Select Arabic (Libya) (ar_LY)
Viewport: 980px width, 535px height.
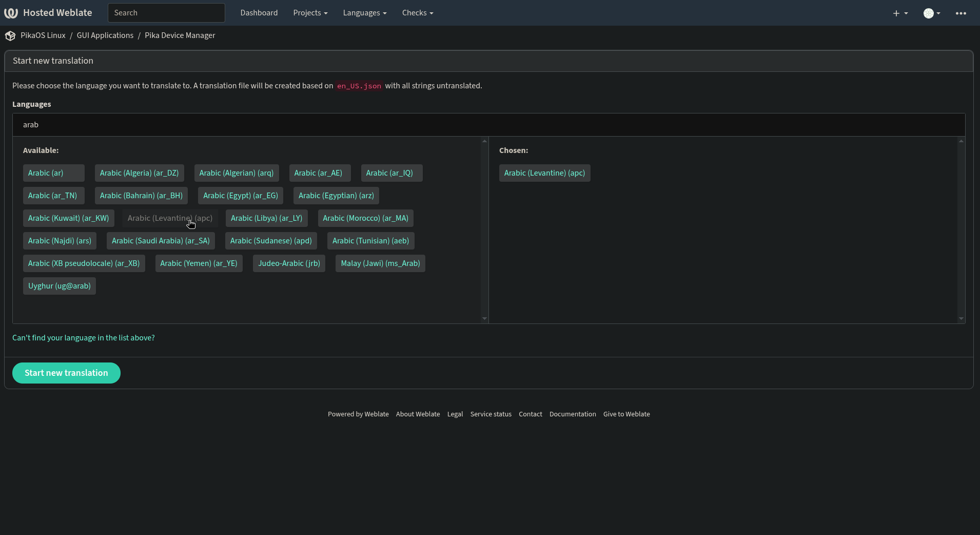pos(267,218)
